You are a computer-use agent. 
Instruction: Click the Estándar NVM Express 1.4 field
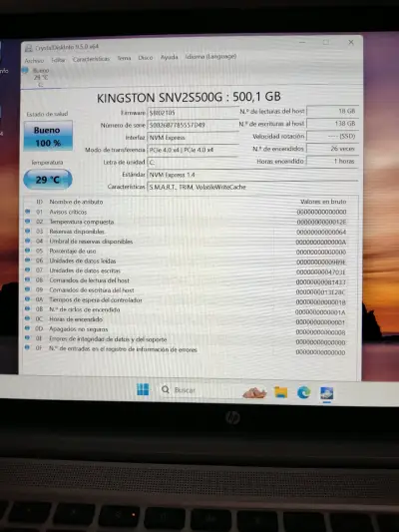(252, 175)
